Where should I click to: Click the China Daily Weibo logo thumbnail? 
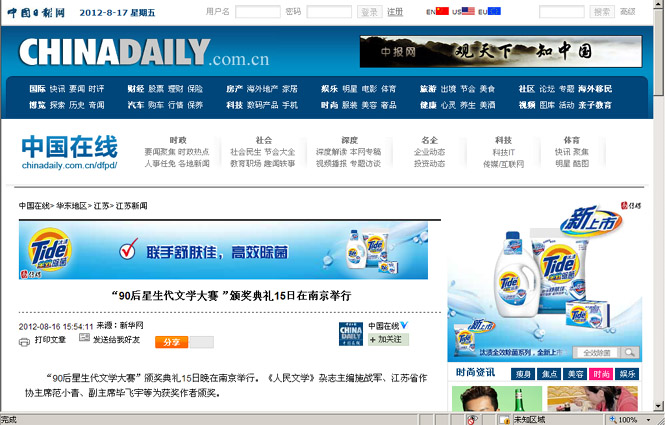point(350,333)
